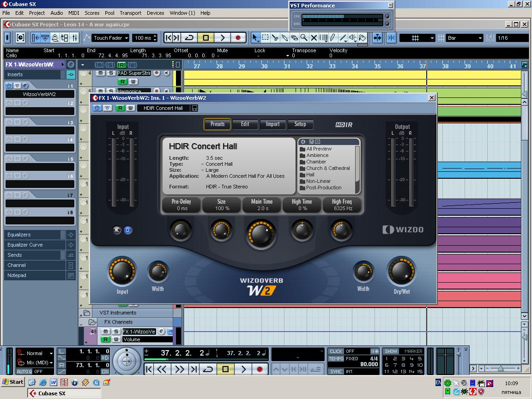532x399 pixels.
Task: Select the Draw pencil tool
Action: (x=333, y=38)
